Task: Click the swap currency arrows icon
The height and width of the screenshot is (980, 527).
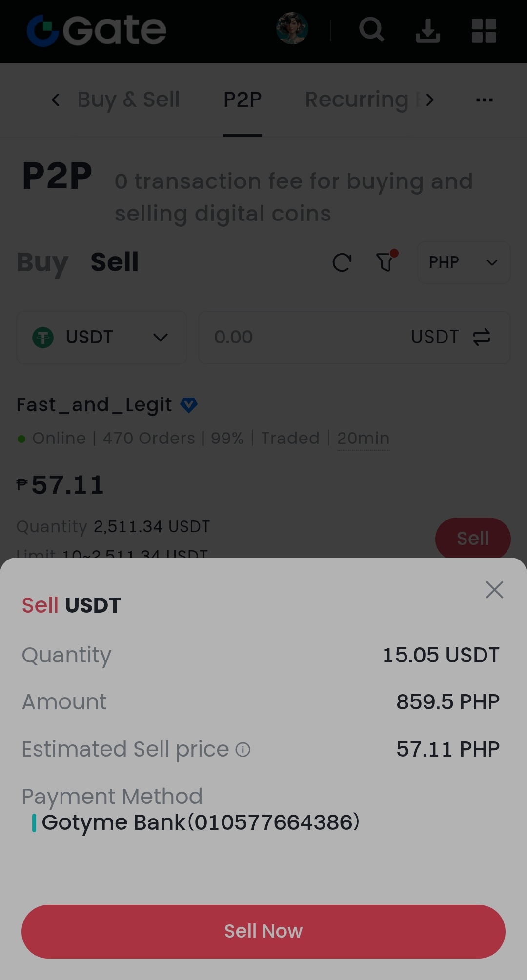Action: pyautogui.click(x=482, y=338)
